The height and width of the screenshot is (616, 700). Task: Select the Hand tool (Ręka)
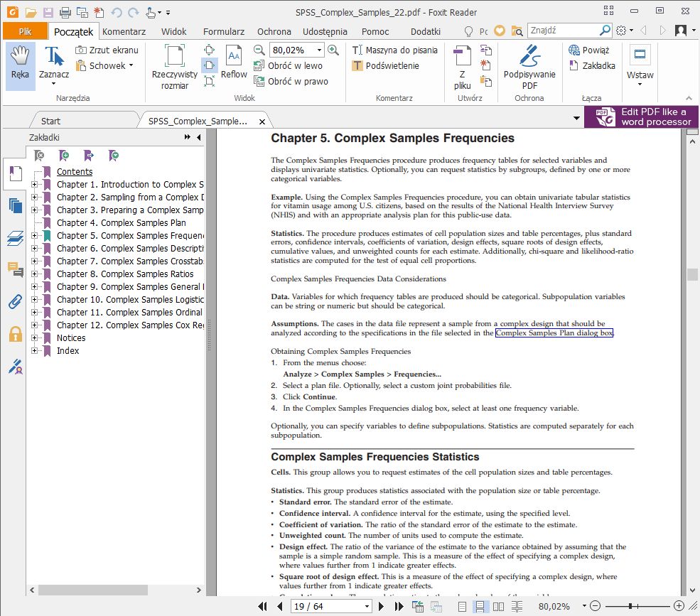tap(20, 65)
